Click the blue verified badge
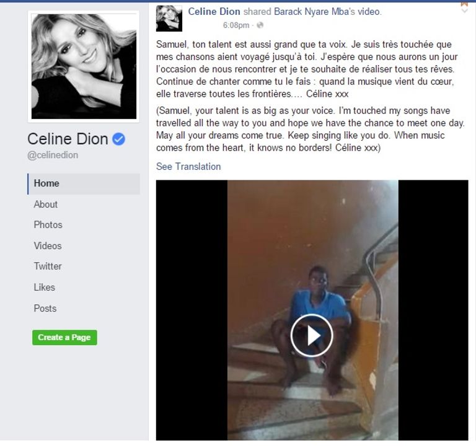The image size is (476, 448). (x=119, y=139)
